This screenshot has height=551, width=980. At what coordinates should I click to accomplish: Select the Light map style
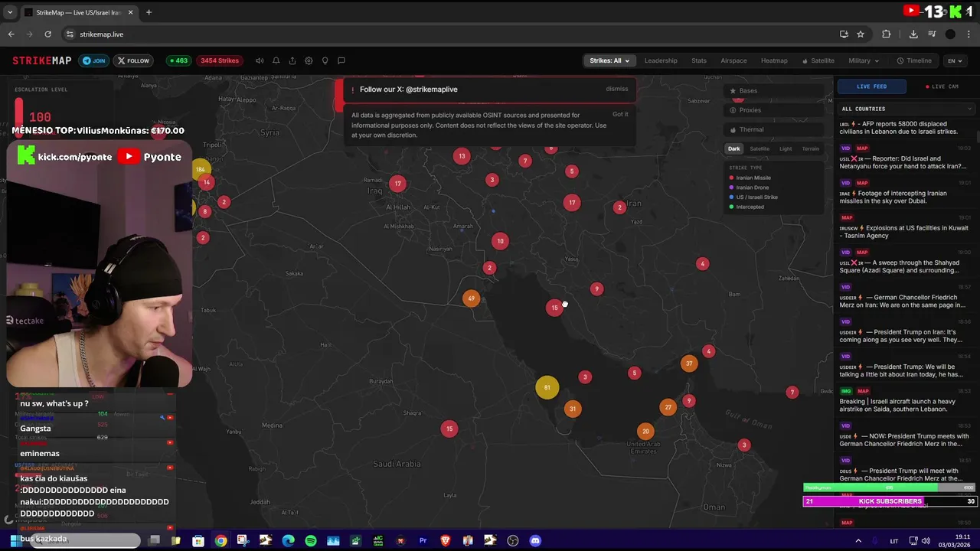point(786,148)
